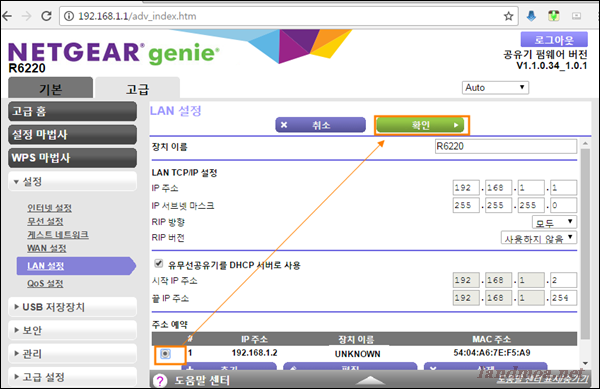View site info icon in address bar
This screenshot has height=389, width=600.
68,16
